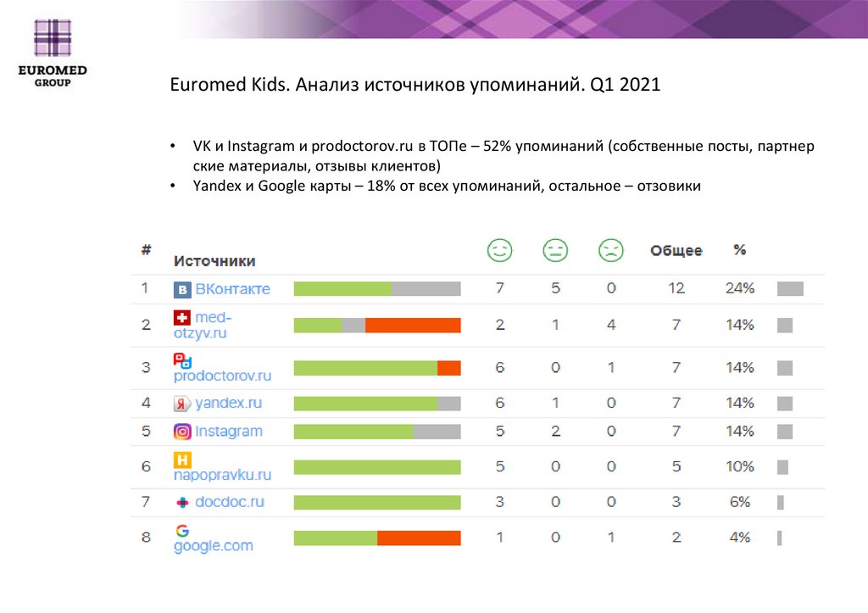Open the prodoctorov.ru source link
The image size is (868, 613).
click(222, 376)
